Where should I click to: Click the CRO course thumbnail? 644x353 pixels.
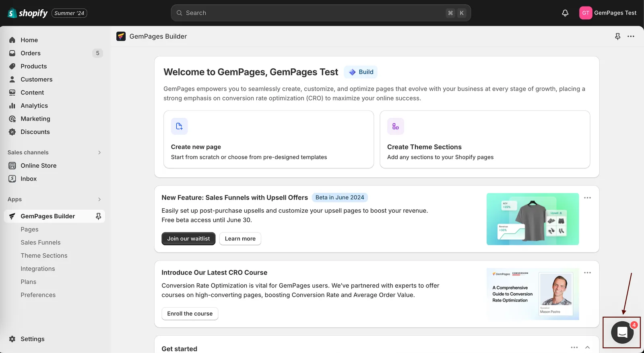tap(533, 294)
